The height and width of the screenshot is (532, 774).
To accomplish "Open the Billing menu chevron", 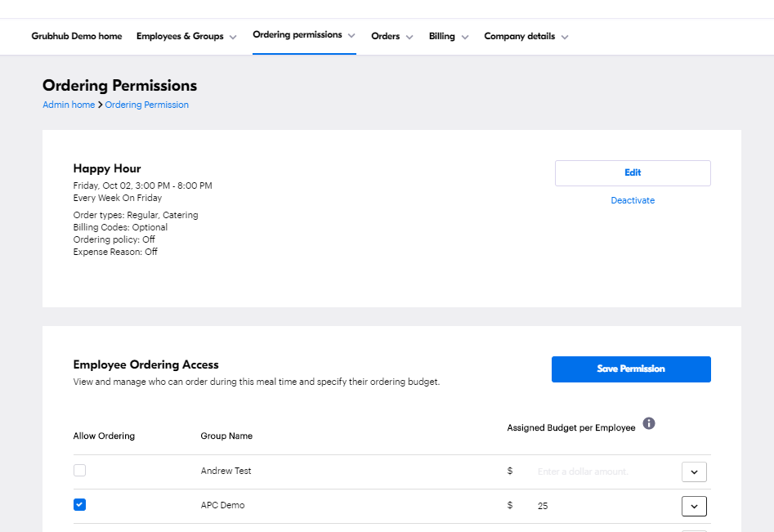I will pyautogui.click(x=464, y=37).
